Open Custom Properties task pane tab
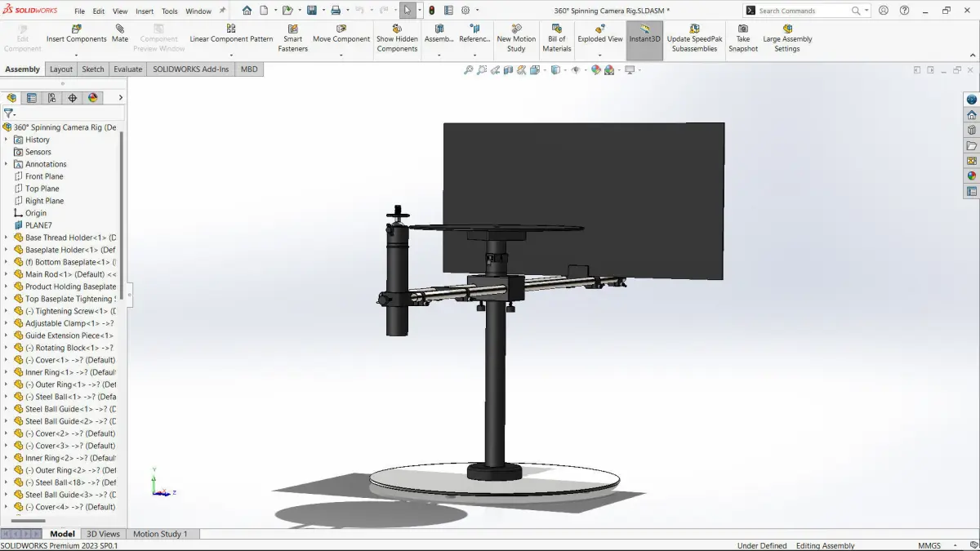This screenshot has height=551, width=980. pos(971,191)
